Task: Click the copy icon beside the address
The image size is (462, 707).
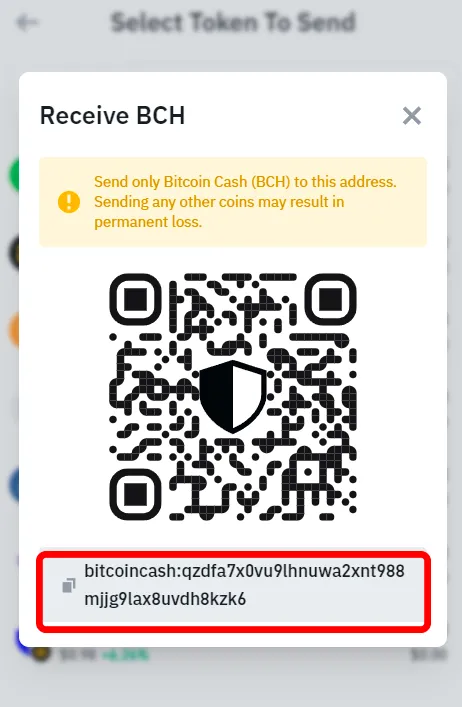Action: point(69,585)
